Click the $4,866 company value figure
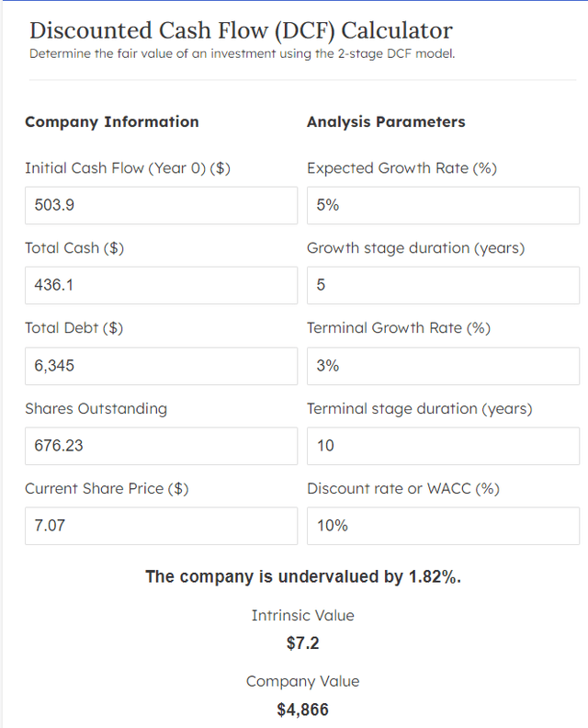Viewport: 588px width, 728px height. tap(302, 710)
